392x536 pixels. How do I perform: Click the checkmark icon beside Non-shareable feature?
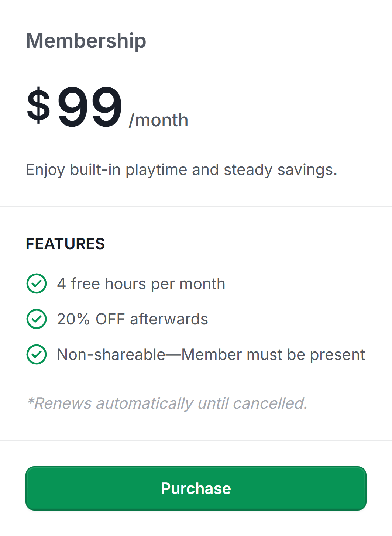(37, 354)
